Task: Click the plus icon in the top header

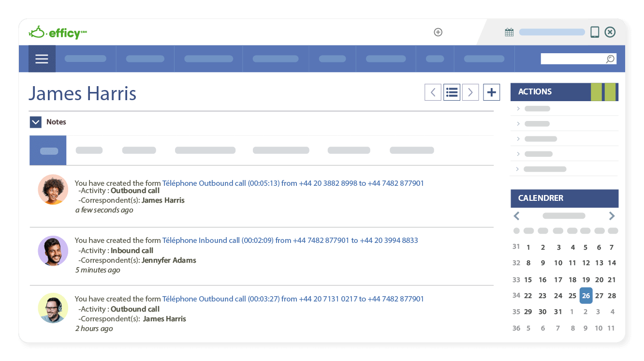Action: pos(438,32)
